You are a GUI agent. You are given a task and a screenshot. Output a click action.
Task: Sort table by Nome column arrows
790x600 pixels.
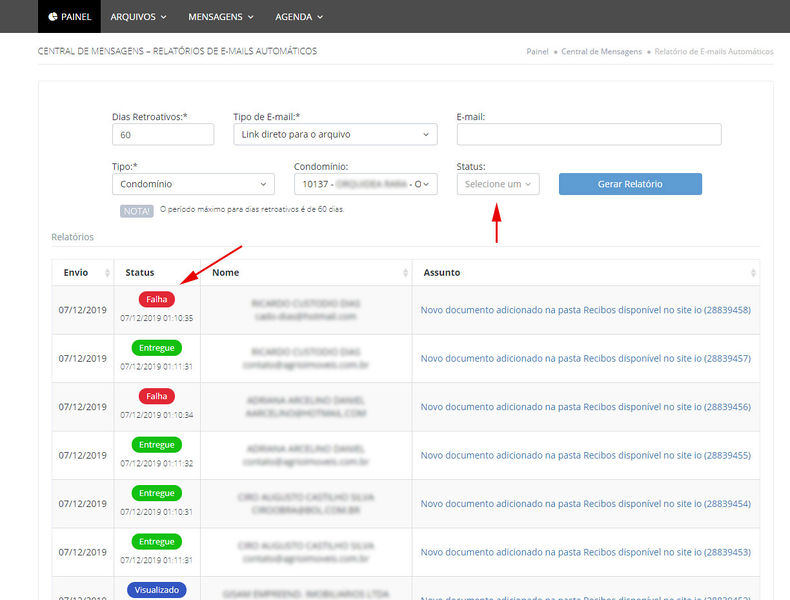[405, 273]
